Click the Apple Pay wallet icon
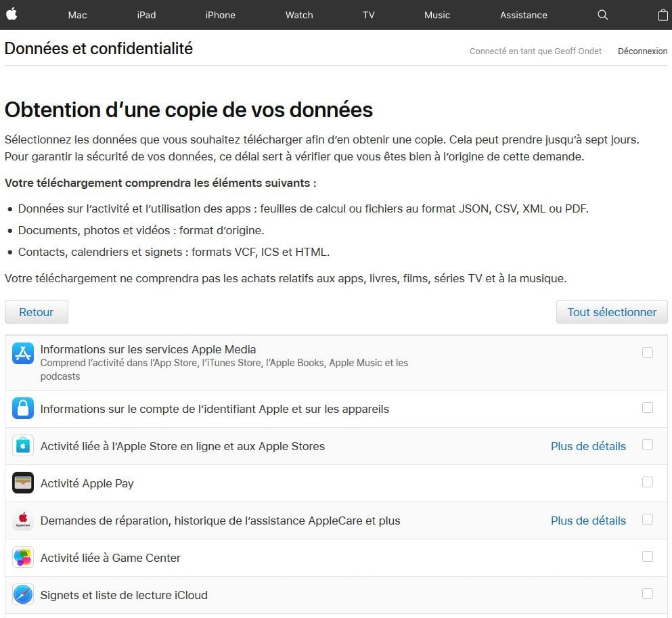Image resolution: width=672 pixels, height=618 pixels. (23, 483)
